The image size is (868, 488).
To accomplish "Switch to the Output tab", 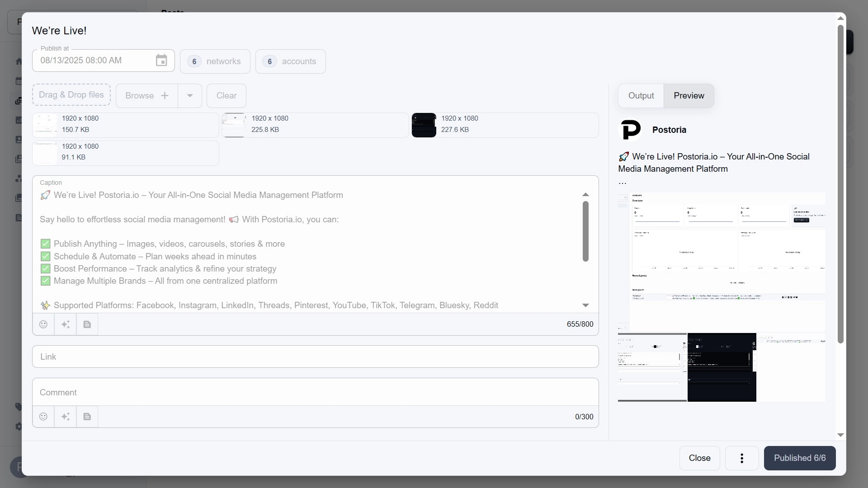I will (641, 95).
